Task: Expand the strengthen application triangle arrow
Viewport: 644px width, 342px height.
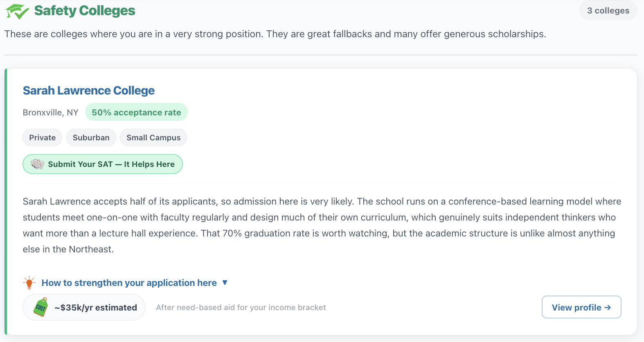Action: [225, 283]
